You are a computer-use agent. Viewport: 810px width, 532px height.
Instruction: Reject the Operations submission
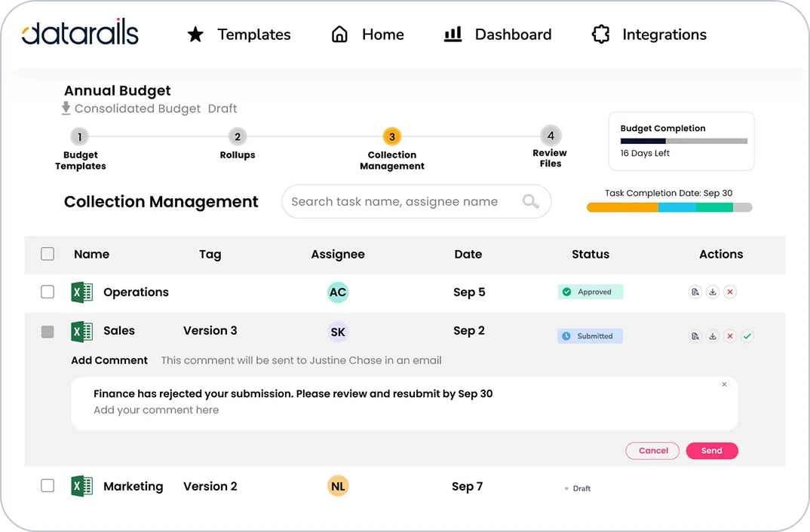(729, 292)
